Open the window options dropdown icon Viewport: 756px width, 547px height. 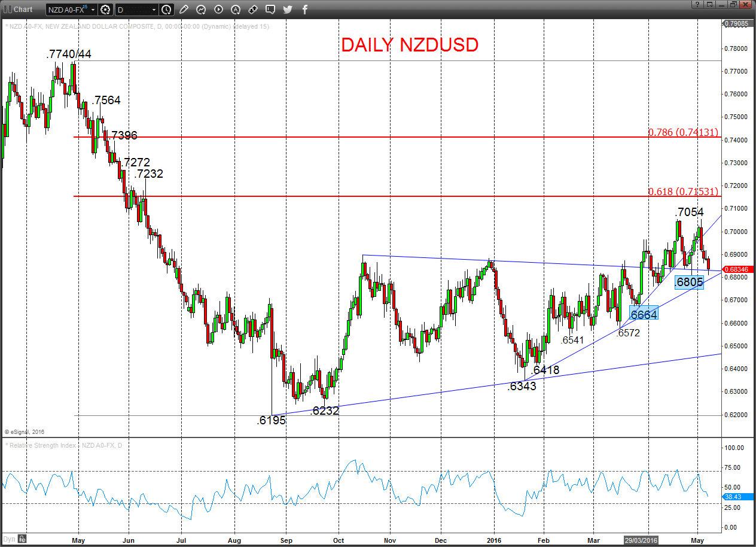tap(709, 4)
